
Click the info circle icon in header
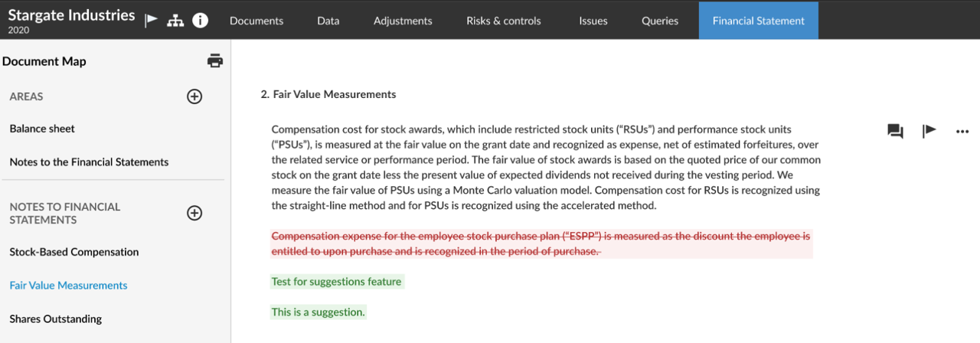tap(200, 20)
